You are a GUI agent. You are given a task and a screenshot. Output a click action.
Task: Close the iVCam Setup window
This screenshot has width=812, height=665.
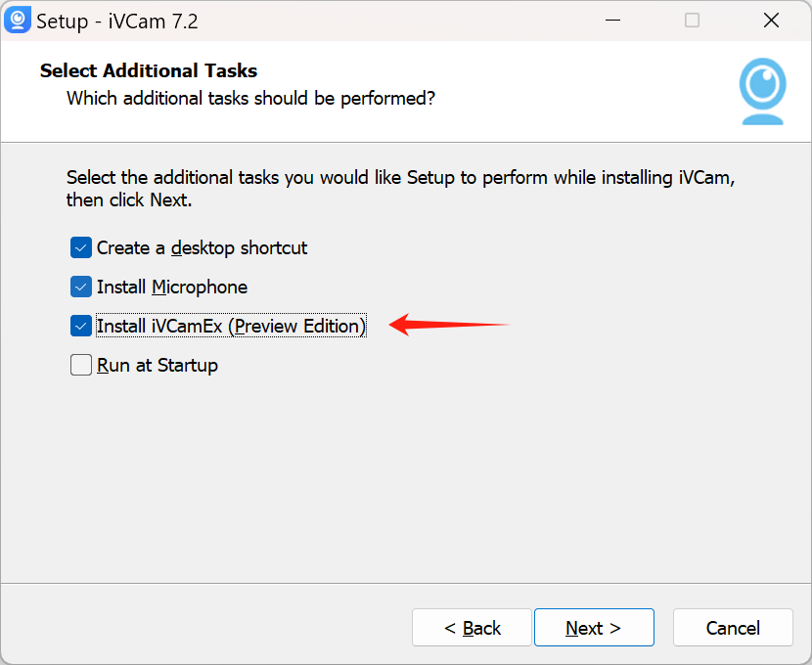771,21
